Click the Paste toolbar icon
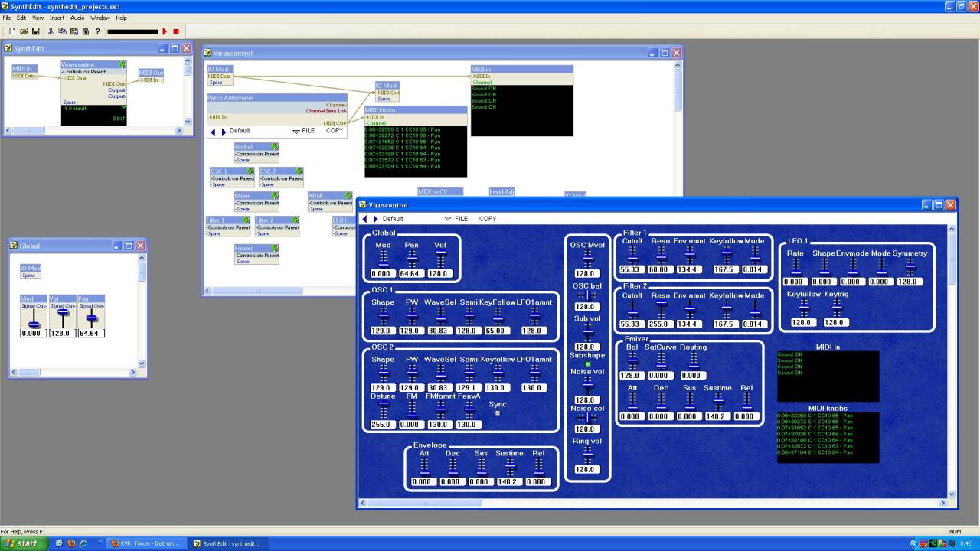The height and width of the screenshot is (551, 980). [x=74, y=31]
